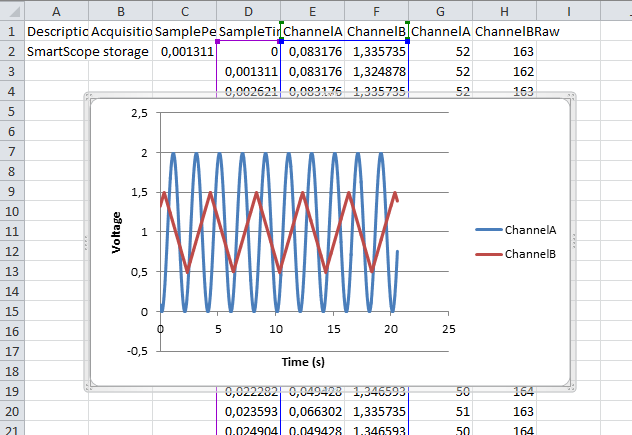Image resolution: width=632 pixels, height=435 pixels.
Task: Select ChannelB legend entry in chart
Action: [530, 254]
